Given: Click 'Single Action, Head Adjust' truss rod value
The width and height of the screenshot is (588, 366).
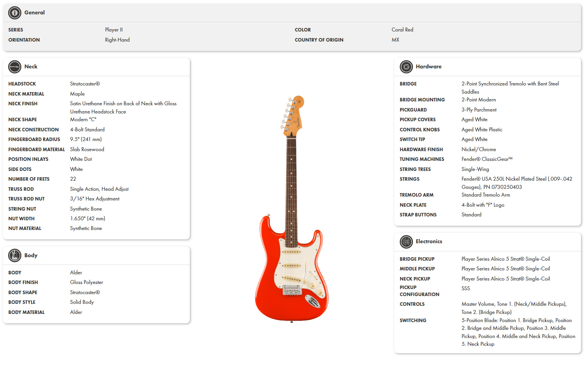Looking at the screenshot, I should click(x=99, y=189).
